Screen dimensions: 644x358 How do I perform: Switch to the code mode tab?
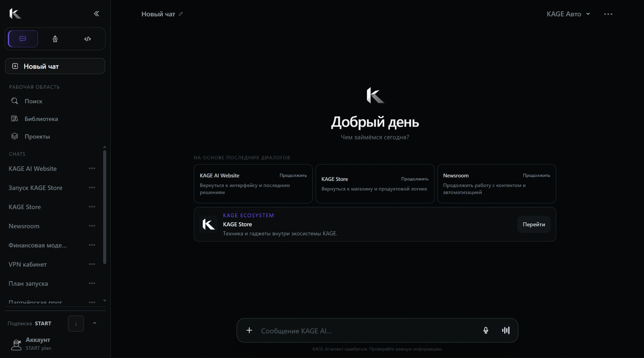click(87, 39)
